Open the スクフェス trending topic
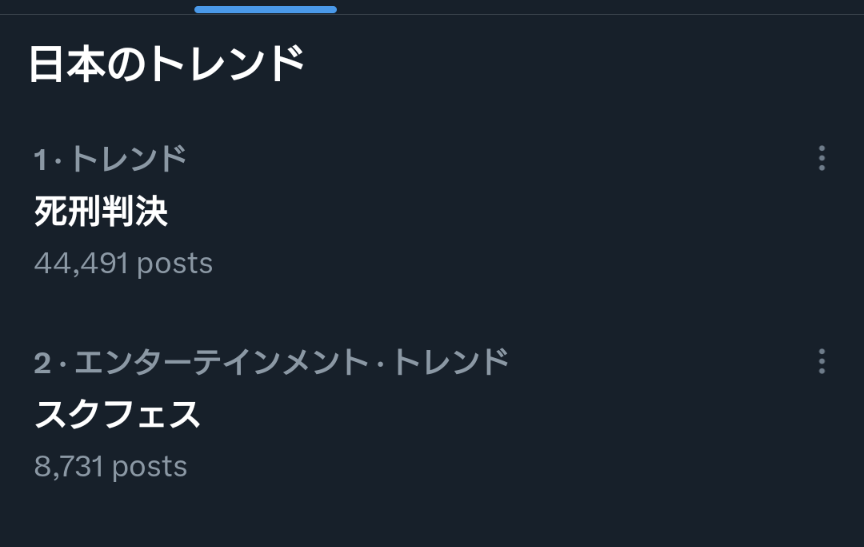The width and height of the screenshot is (864, 547). (117, 414)
